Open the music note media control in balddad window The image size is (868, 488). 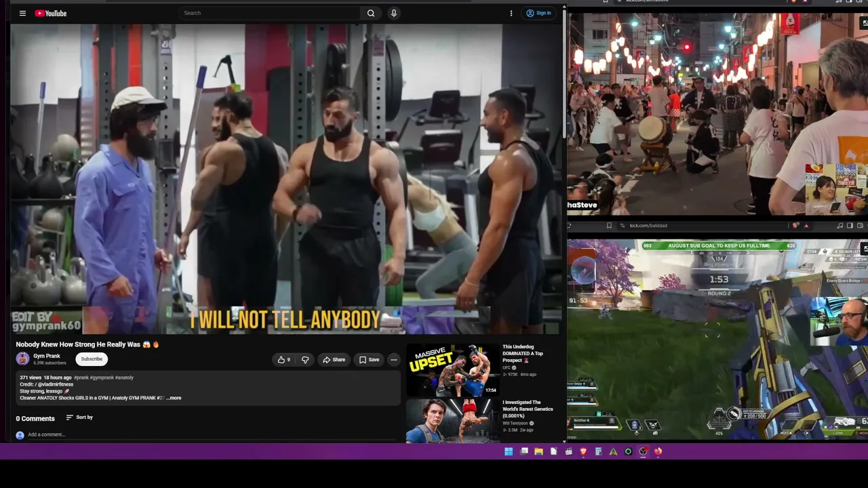pos(840,226)
